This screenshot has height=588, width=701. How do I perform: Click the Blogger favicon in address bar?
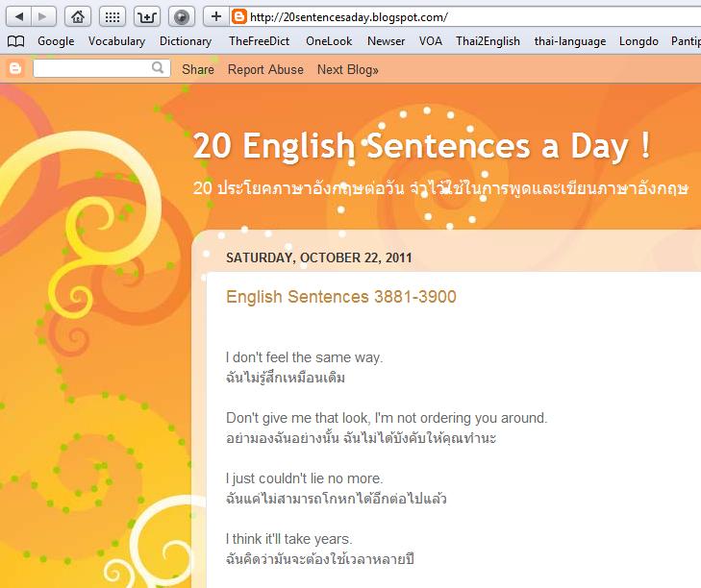pos(239,17)
